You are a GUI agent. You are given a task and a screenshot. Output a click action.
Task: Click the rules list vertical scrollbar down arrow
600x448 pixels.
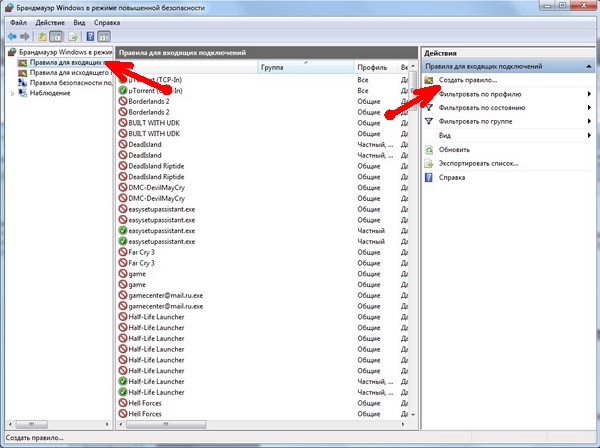click(x=413, y=414)
